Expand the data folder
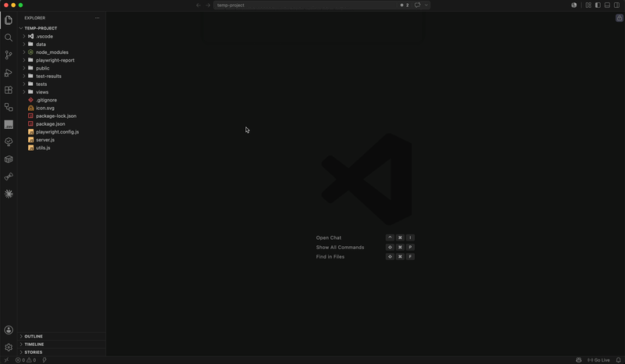625x364 pixels. pos(62,45)
